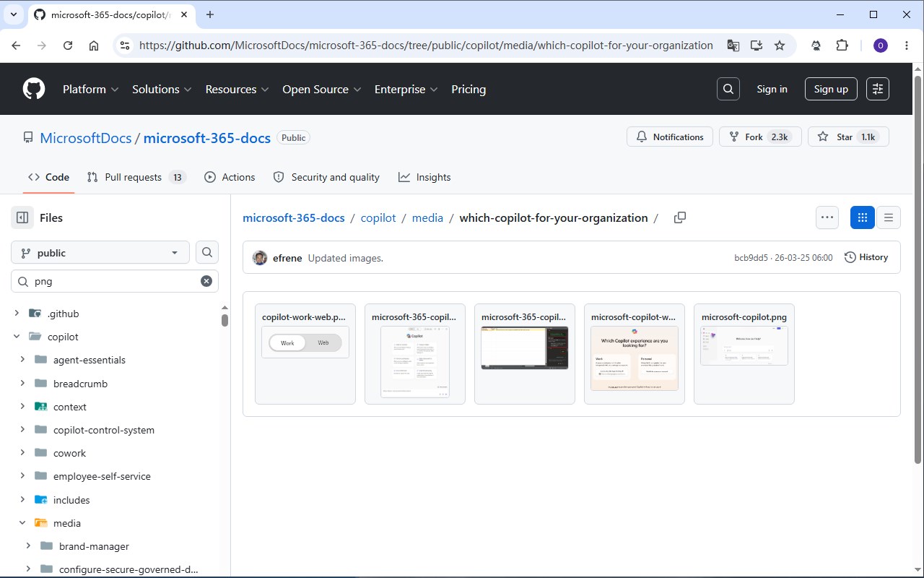Install app icon in address bar
The height and width of the screenshot is (578, 924).
click(x=757, y=46)
